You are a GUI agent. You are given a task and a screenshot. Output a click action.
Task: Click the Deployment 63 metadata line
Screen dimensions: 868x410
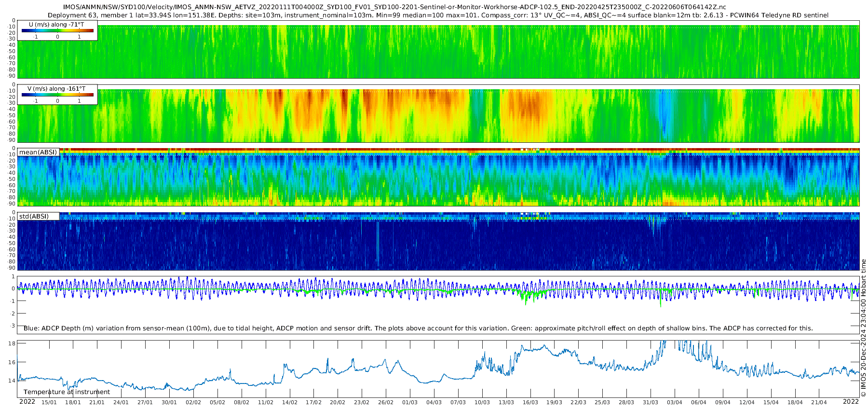click(438, 15)
